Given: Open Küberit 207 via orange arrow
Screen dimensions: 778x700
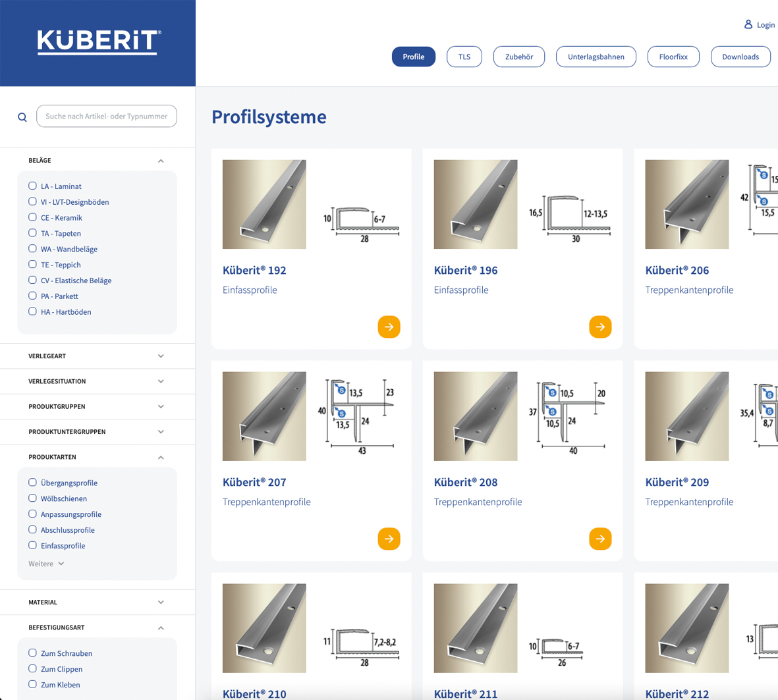Looking at the screenshot, I should click(x=389, y=539).
